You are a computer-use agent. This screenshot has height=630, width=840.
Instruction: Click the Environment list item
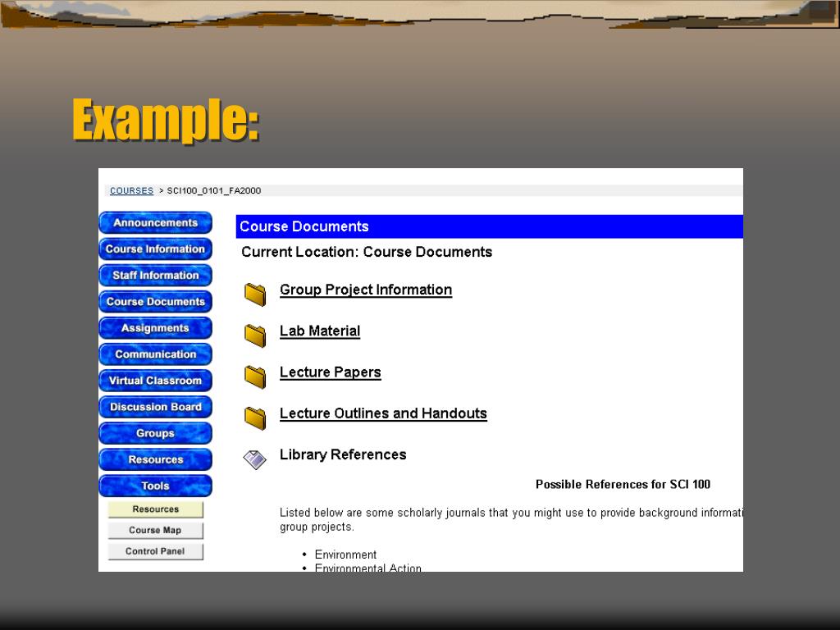point(345,555)
